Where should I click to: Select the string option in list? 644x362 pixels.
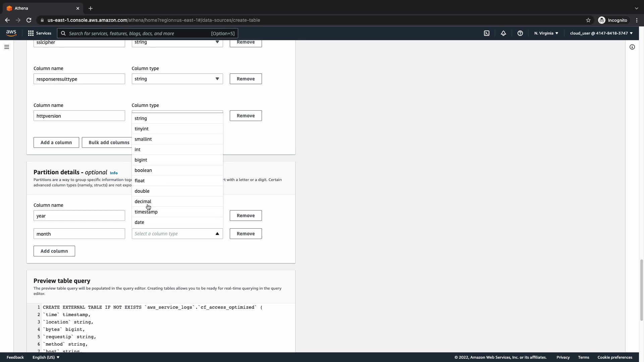click(141, 118)
